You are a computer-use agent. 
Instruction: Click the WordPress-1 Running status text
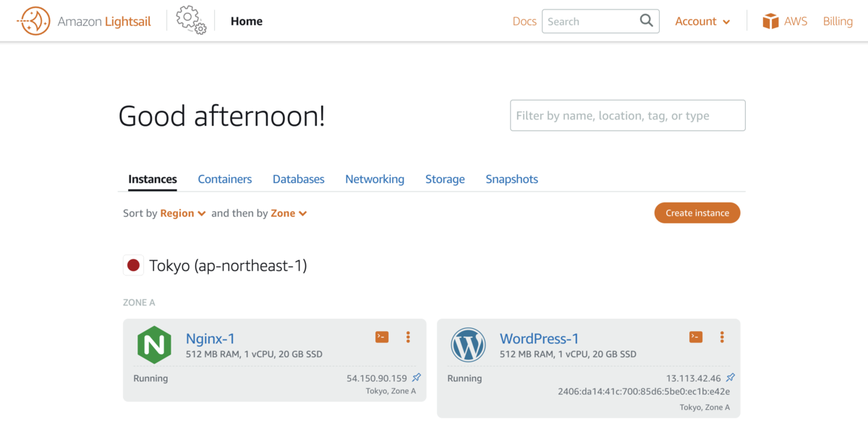coord(464,378)
